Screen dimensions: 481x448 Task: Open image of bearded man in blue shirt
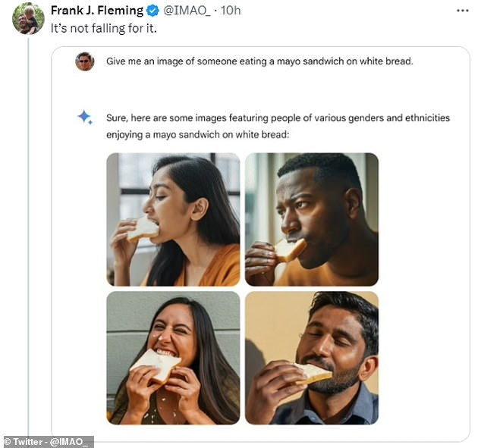click(x=312, y=358)
